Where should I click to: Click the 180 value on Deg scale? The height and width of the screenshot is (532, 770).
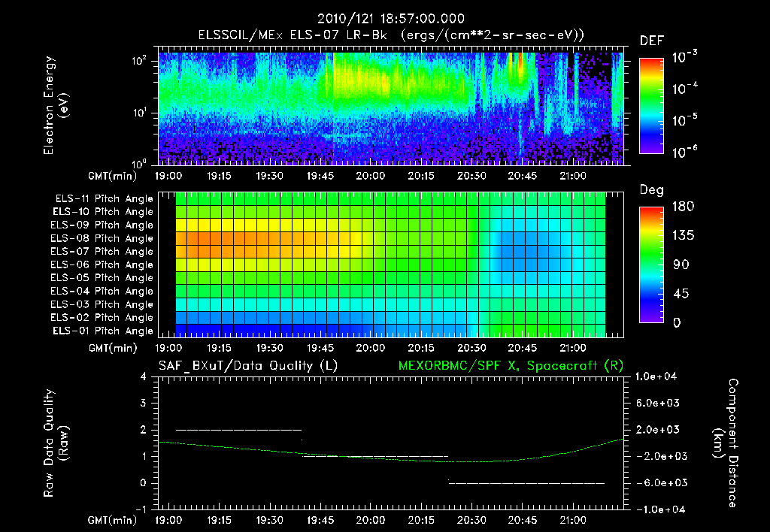click(x=684, y=206)
